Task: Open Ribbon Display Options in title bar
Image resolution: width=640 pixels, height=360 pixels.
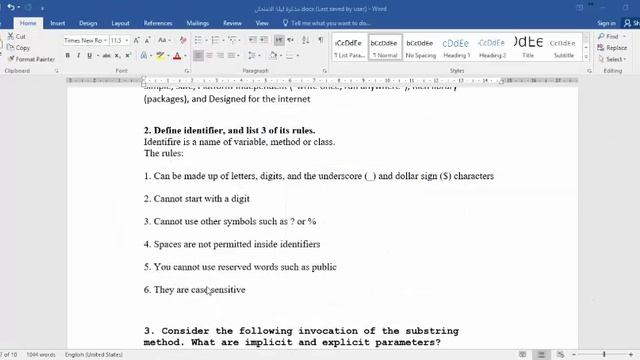Action: click(580, 8)
